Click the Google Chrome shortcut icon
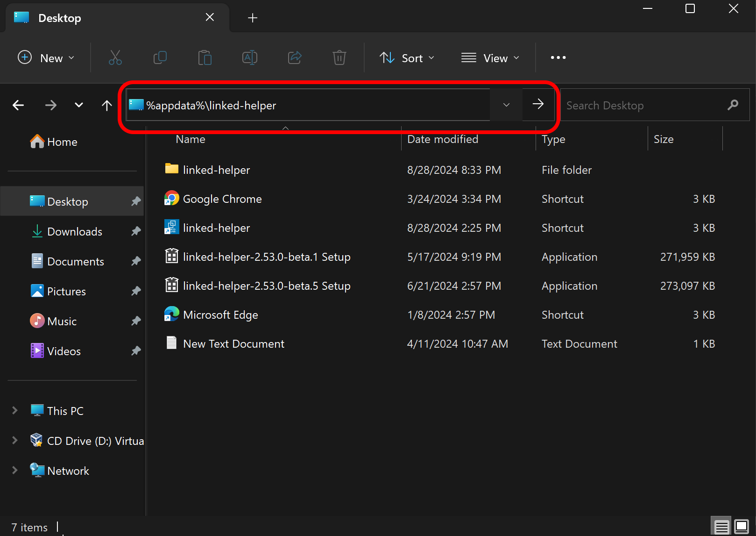The image size is (756, 536). pyautogui.click(x=172, y=198)
